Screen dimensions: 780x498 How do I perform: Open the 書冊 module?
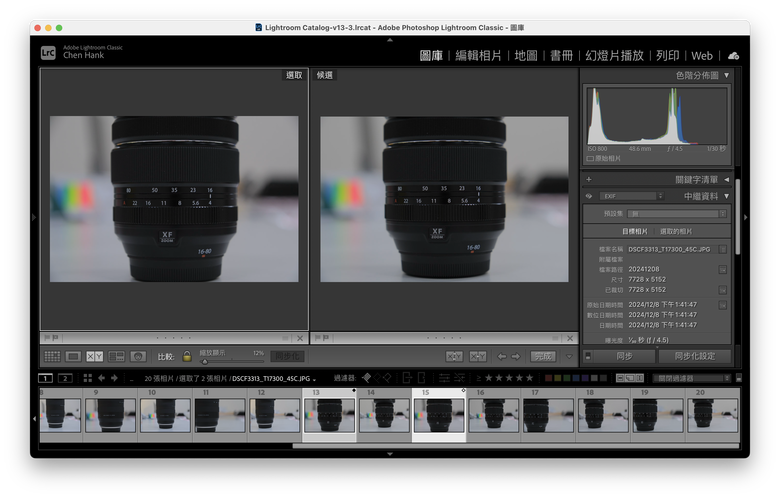(x=562, y=56)
